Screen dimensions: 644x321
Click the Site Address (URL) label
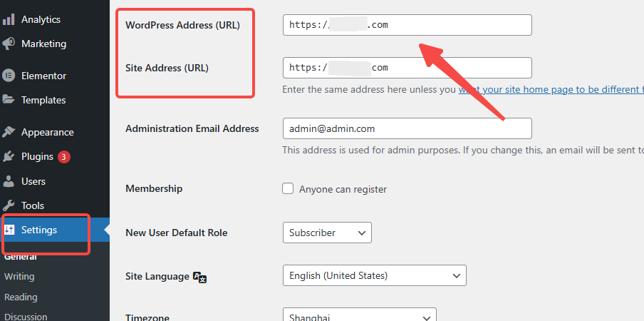click(x=167, y=68)
